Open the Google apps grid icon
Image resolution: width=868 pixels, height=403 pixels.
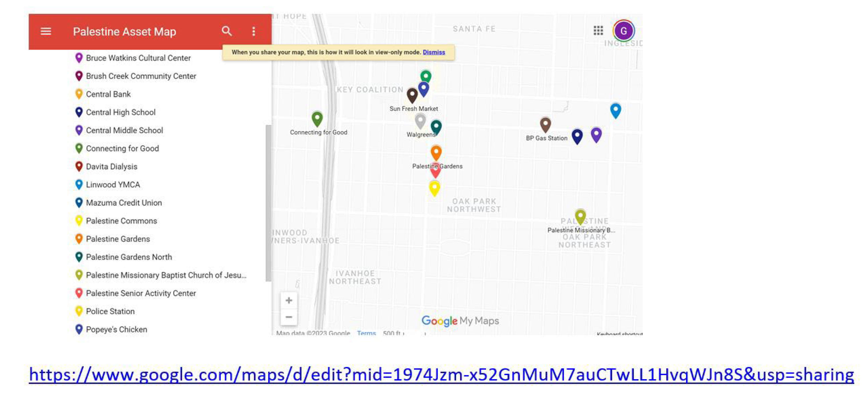[x=598, y=31]
